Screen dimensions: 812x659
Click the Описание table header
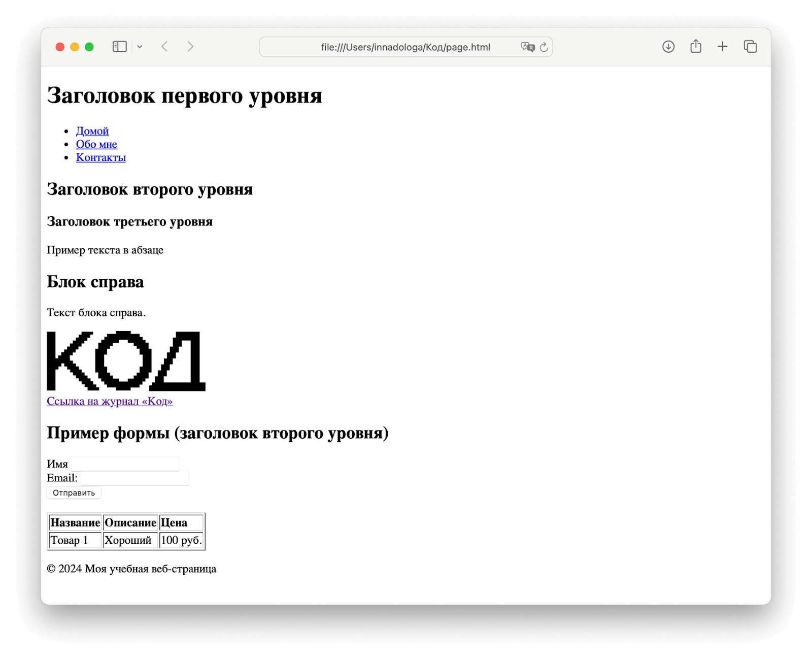point(130,522)
